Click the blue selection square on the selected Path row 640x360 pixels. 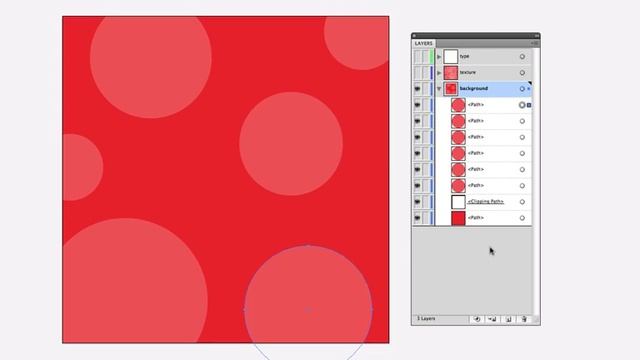click(x=529, y=105)
